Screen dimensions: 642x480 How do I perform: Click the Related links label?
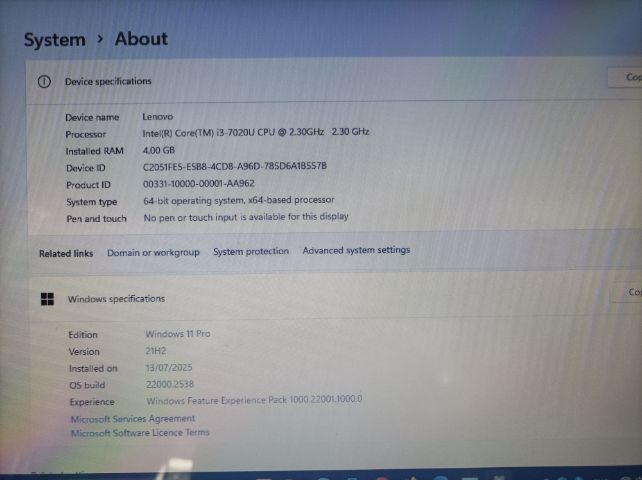66,254
